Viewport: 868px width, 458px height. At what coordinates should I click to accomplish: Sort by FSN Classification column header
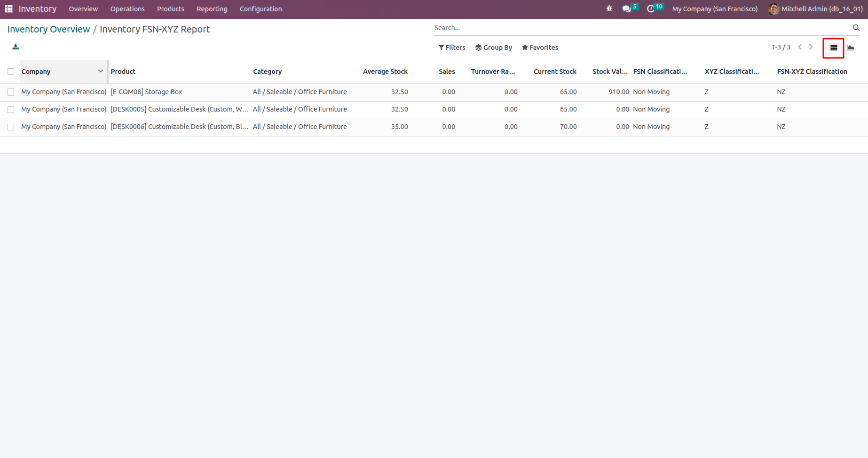point(660,72)
